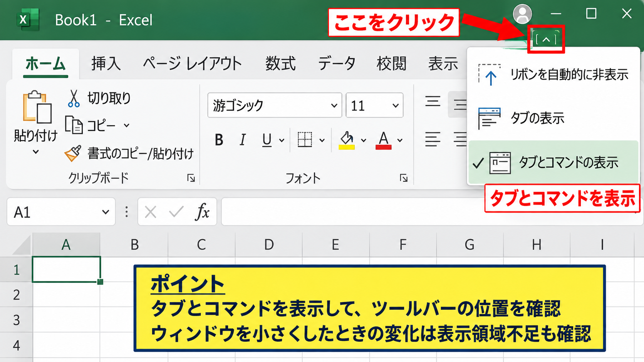Expand the fill color options arrow

pyautogui.click(x=363, y=140)
